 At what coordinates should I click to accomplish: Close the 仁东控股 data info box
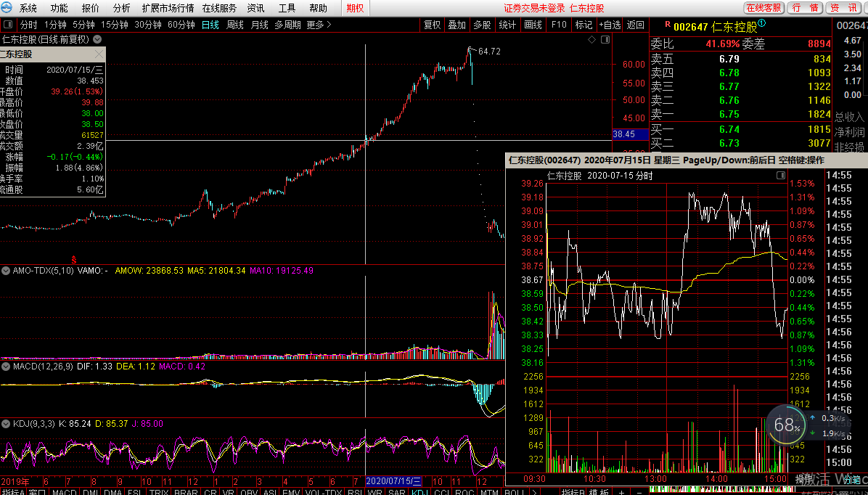99,54
